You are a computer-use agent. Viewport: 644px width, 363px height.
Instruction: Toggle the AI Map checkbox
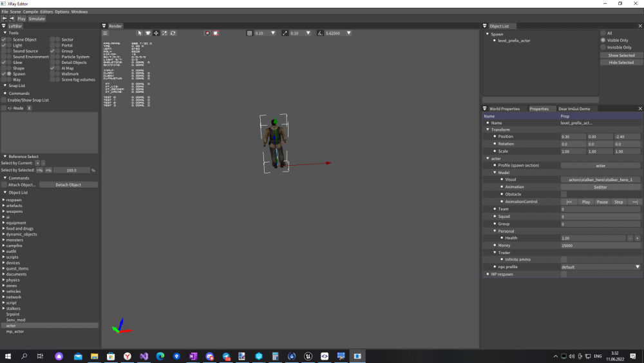click(52, 68)
